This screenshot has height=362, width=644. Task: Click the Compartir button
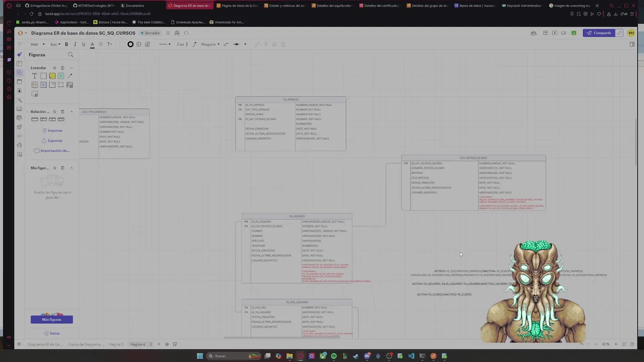(x=599, y=33)
